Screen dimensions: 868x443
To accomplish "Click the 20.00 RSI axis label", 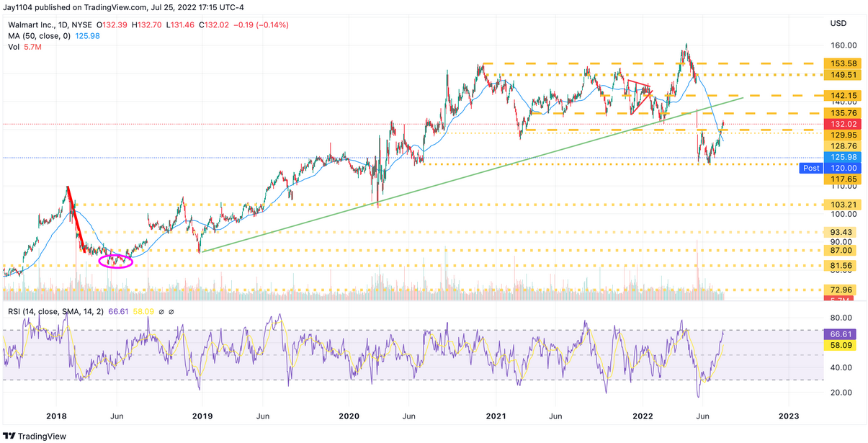I will point(841,393).
